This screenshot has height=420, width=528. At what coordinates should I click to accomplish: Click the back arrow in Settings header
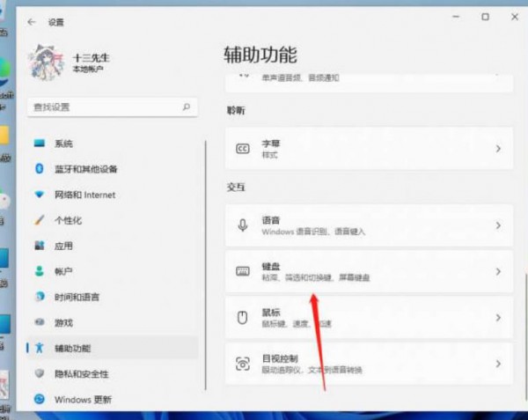[32, 22]
